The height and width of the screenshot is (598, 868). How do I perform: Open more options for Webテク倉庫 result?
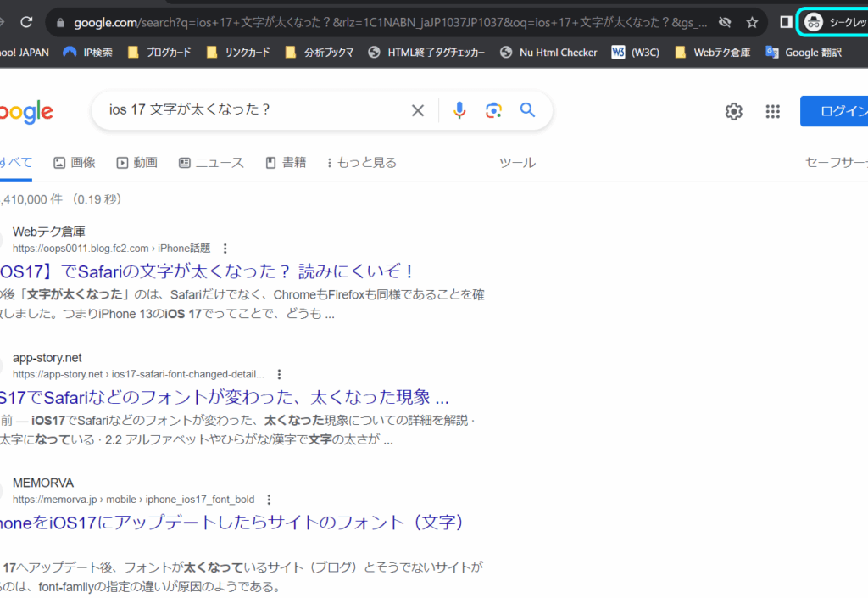tap(225, 249)
